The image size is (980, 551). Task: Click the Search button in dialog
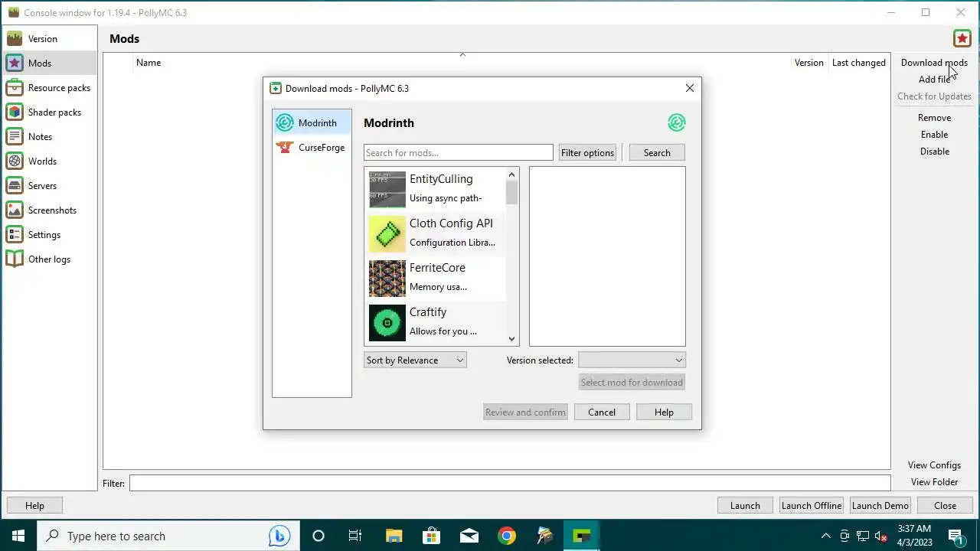point(657,153)
